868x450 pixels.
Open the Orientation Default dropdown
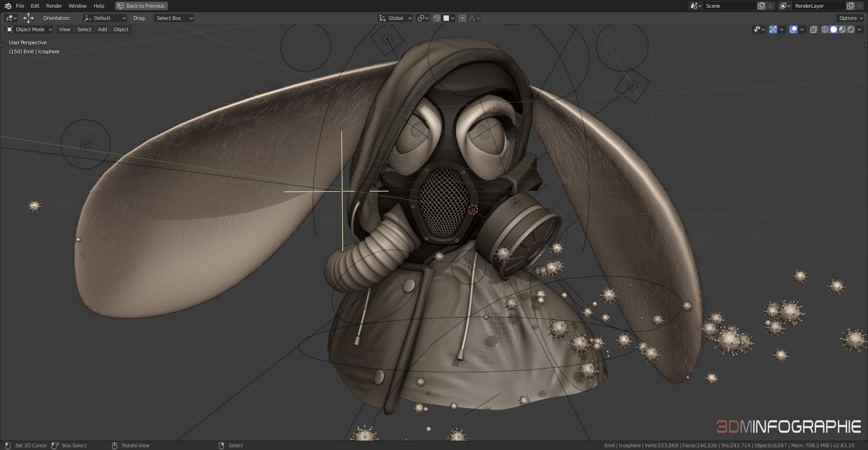tap(105, 18)
